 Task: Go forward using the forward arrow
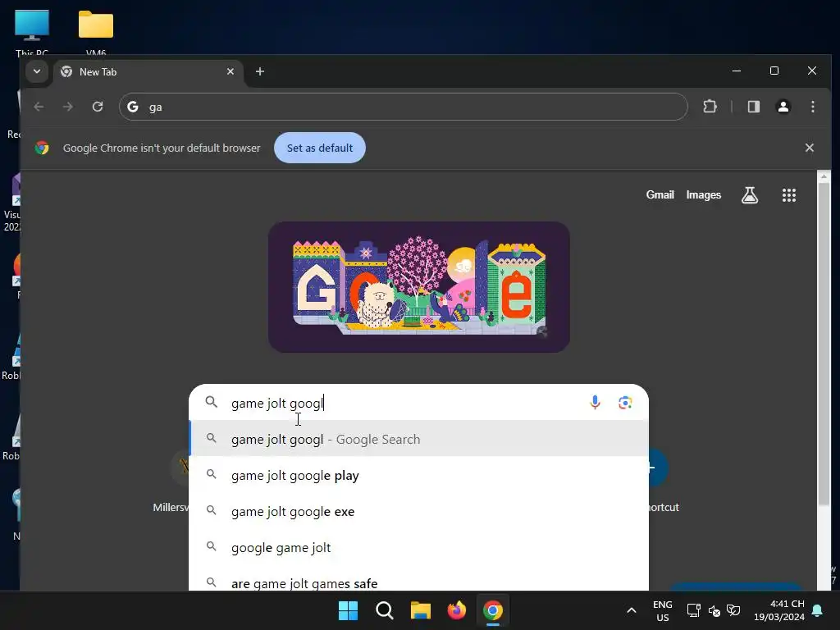click(x=67, y=107)
